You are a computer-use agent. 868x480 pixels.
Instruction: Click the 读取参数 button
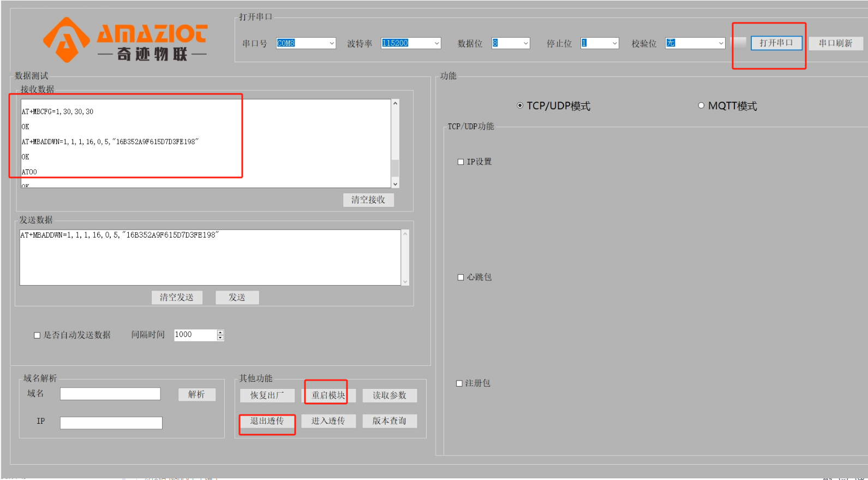point(390,395)
